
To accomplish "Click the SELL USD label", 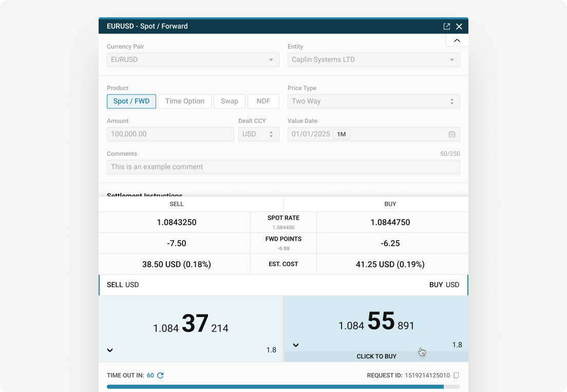I will [x=123, y=285].
